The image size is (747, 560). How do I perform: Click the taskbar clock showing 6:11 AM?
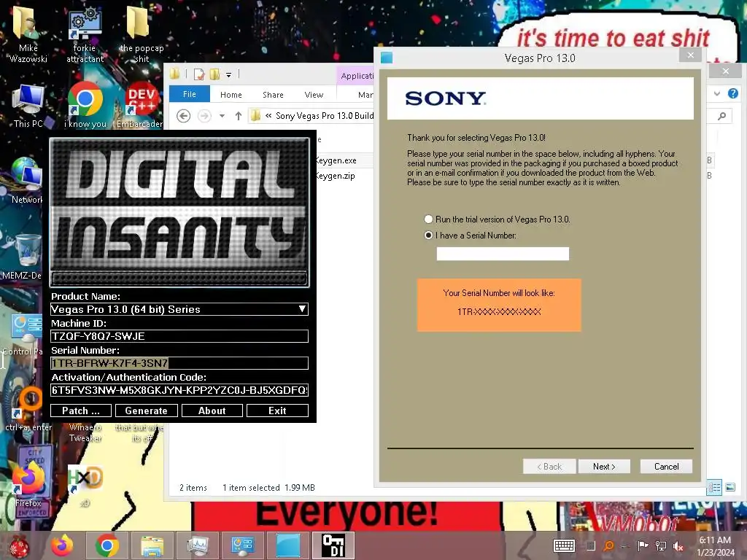(715, 546)
